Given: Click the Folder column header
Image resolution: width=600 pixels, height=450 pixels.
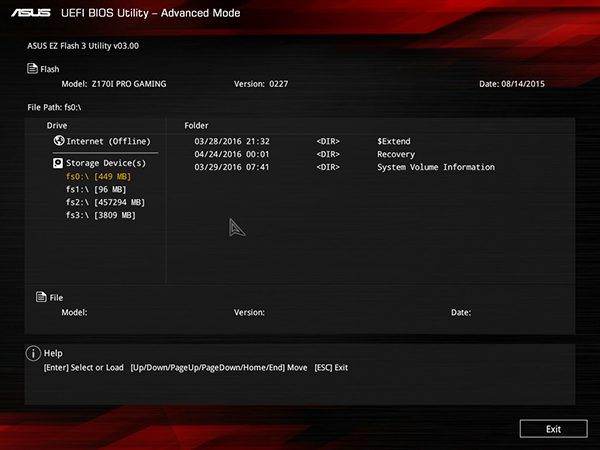Looking at the screenshot, I should click(196, 126).
